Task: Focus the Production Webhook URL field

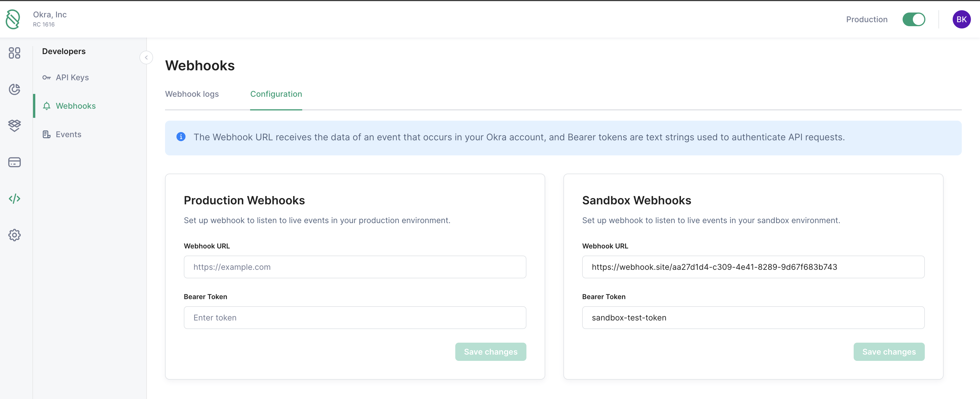Action: tap(355, 267)
